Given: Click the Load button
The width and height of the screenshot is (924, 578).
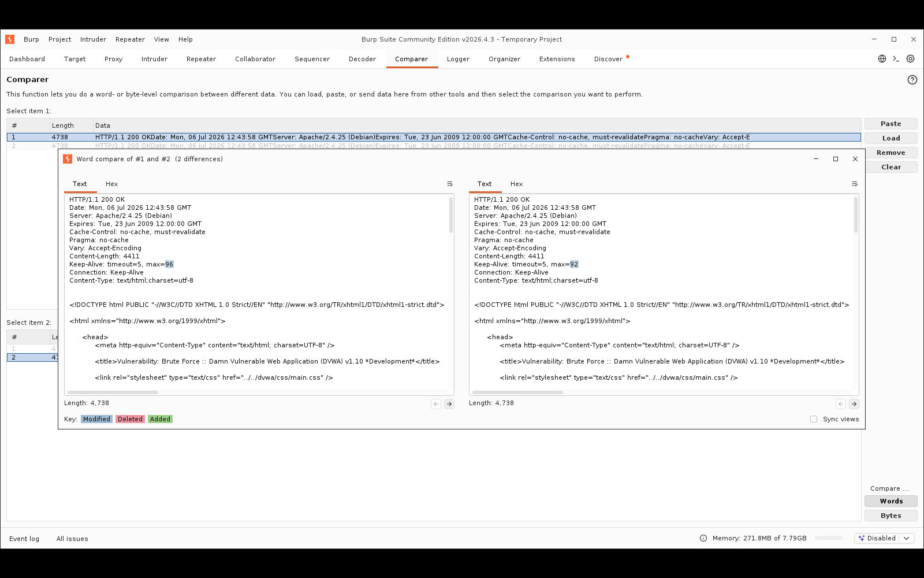Looking at the screenshot, I should click(x=891, y=138).
